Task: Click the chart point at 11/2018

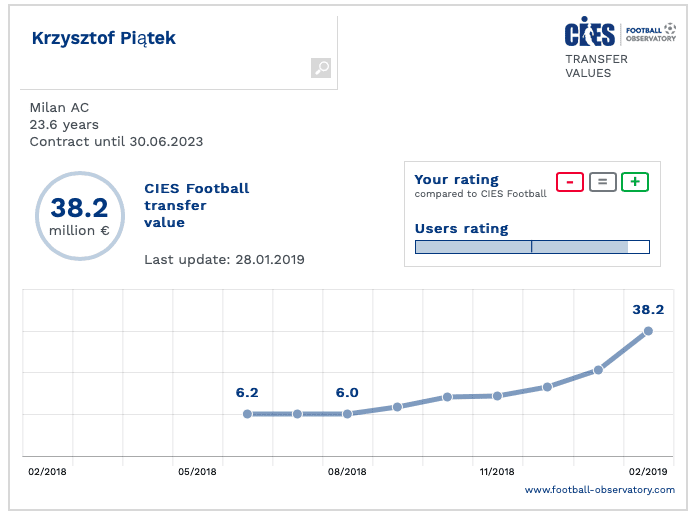Action: [497, 396]
